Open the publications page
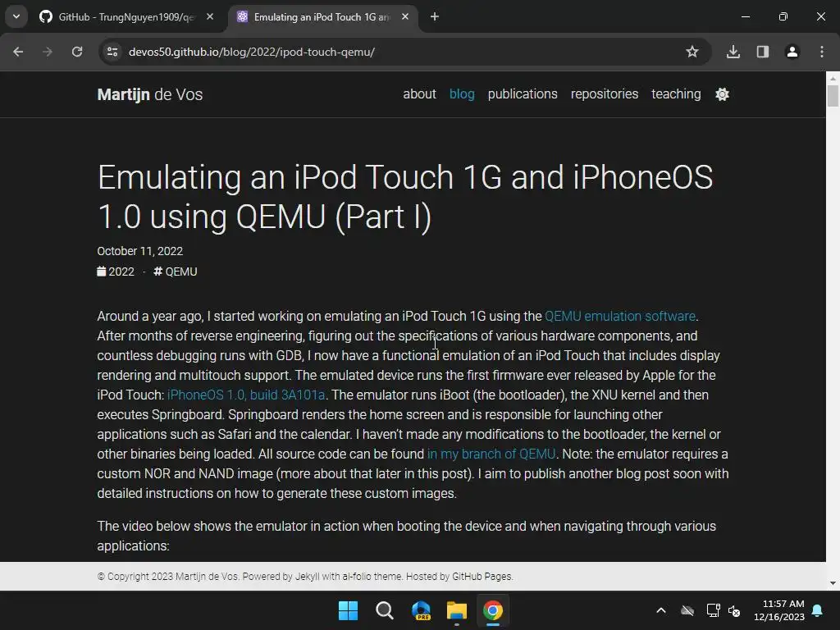The image size is (840, 630). (523, 94)
